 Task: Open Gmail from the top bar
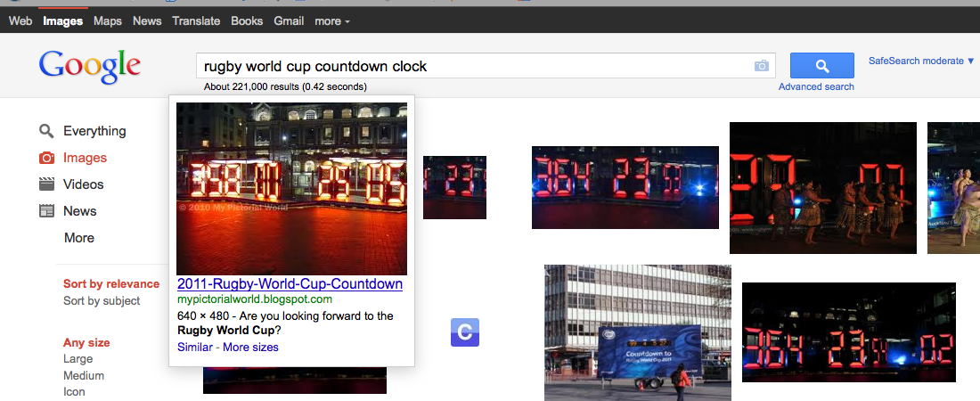[x=289, y=20]
